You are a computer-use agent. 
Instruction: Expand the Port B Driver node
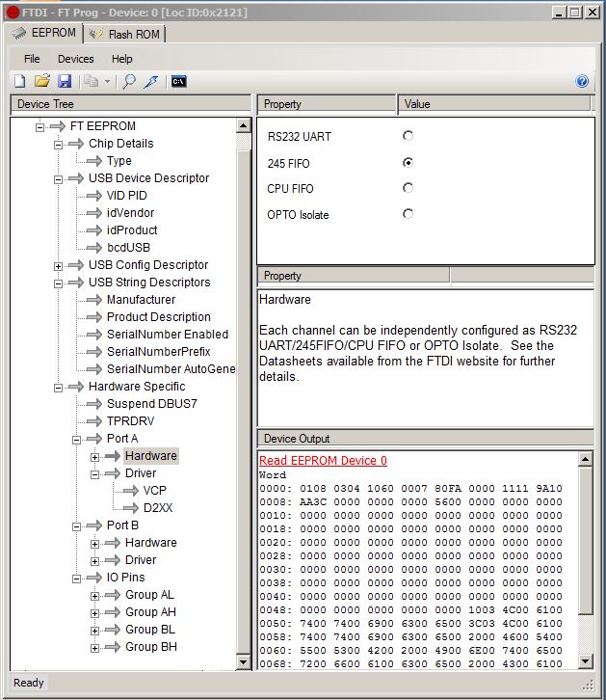pyautogui.click(x=94, y=561)
